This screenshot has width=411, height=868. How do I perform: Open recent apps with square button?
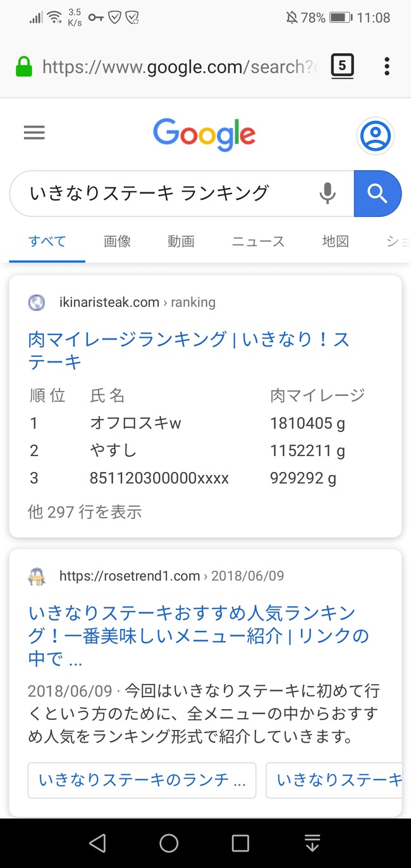pos(240,843)
